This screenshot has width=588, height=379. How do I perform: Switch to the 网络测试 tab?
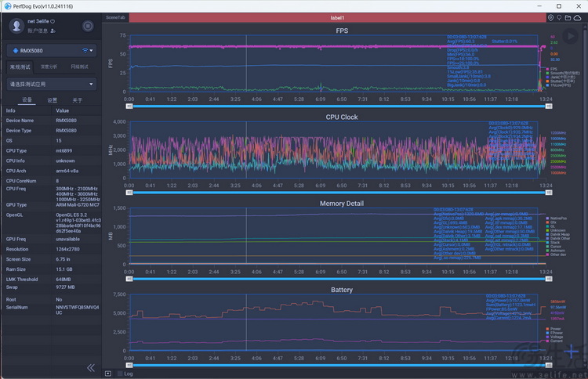pyautogui.click(x=79, y=67)
